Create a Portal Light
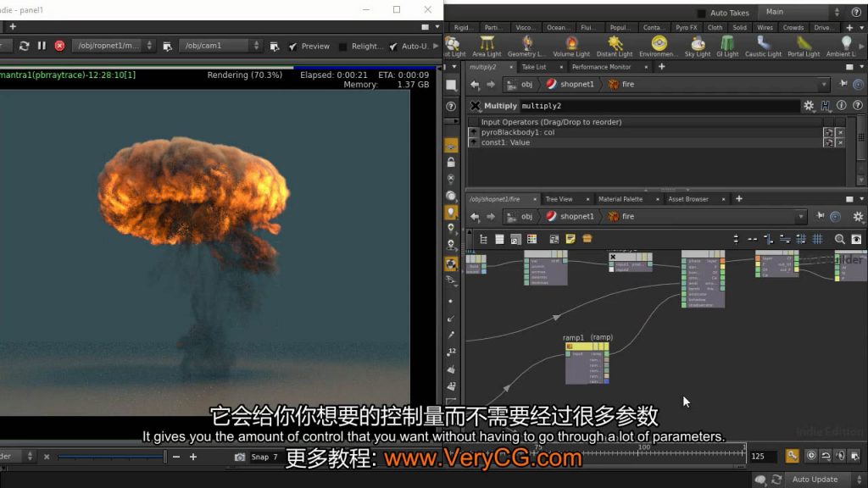Screen dimensions: 868x488 click(804, 46)
